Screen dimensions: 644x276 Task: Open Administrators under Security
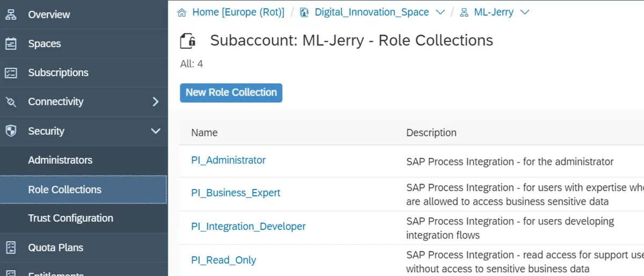[60, 160]
